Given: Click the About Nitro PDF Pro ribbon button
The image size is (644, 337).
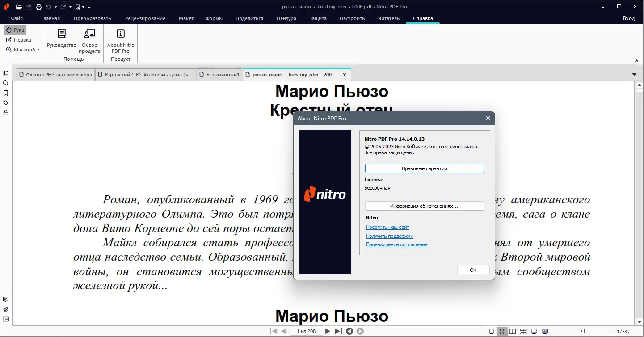Looking at the screenshot, I should pyautogui.click(x=121, y=41).
